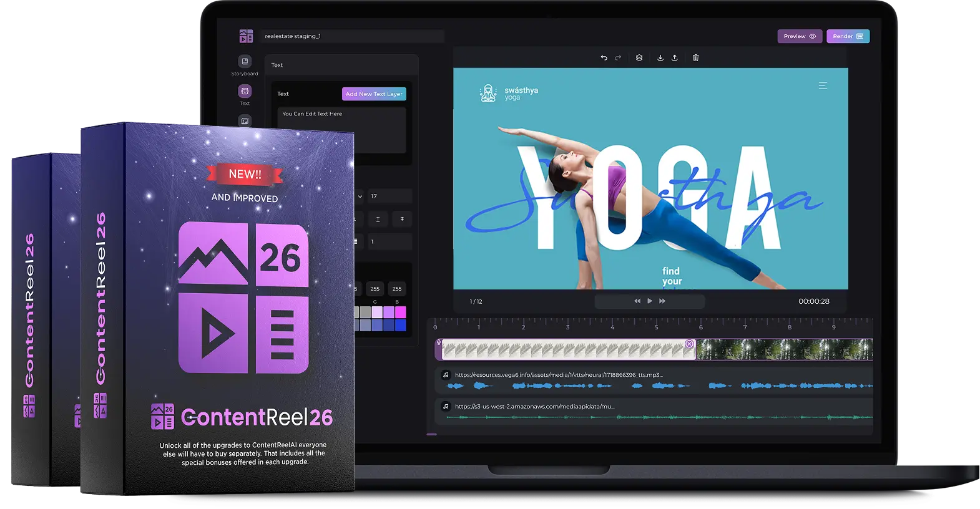Select the forest video clip in timeline
The width and height of the screenshot is (980, 509).
point(784,350)
